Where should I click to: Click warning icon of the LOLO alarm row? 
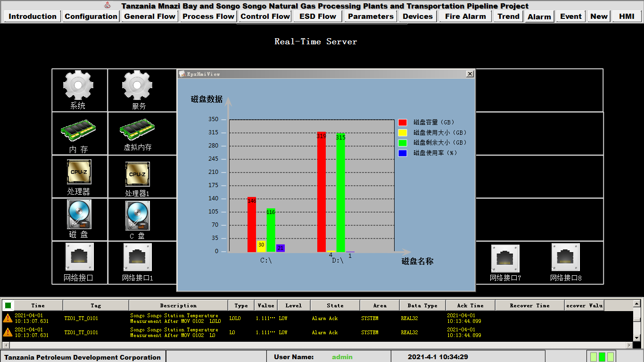(x=8, y=318)
